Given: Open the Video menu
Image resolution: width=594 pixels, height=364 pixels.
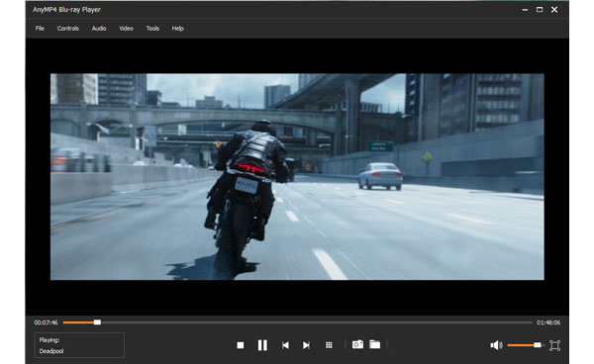Looking at the screenshot, I should point(126,29).
